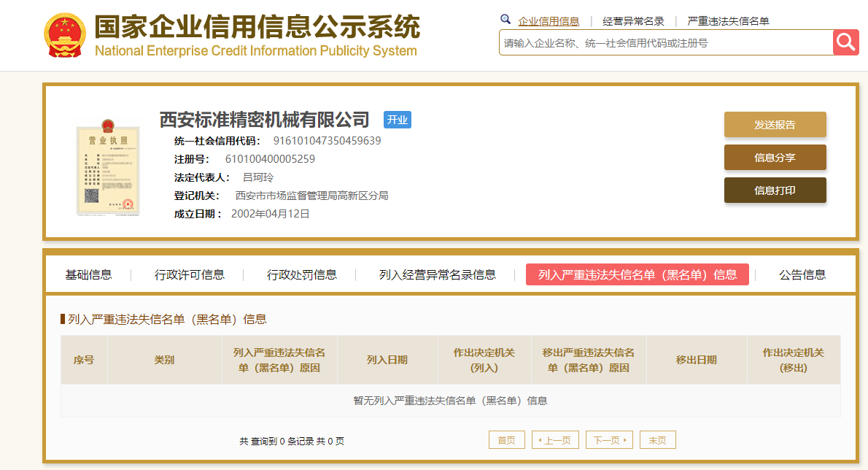Switch to the 列入经营异常名录信息 tab

click(x=438, y=274)
